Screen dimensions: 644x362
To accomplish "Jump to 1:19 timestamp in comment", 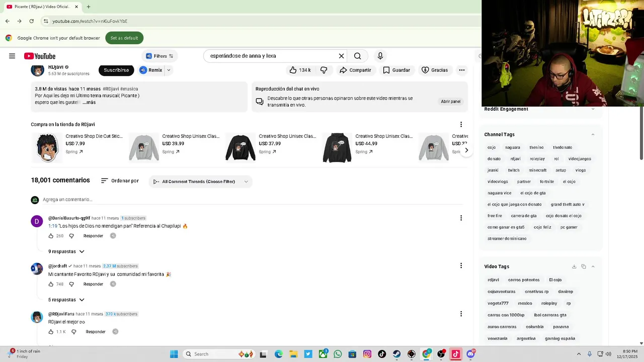I will tap(53, 226).
